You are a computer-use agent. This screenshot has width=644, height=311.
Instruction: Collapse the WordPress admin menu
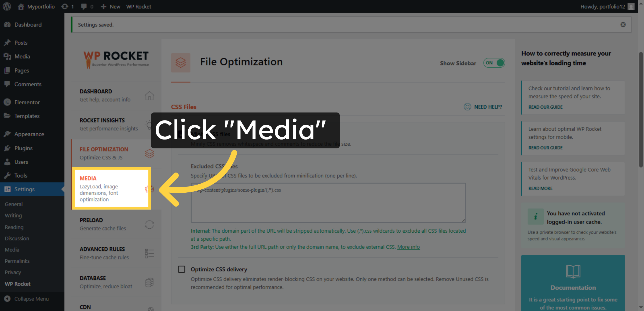coord(31,299)
